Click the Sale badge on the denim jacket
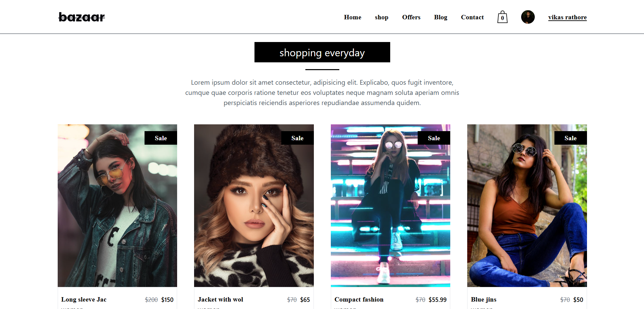Viewport: 644px width, 309px height. [x=161, y=138]
